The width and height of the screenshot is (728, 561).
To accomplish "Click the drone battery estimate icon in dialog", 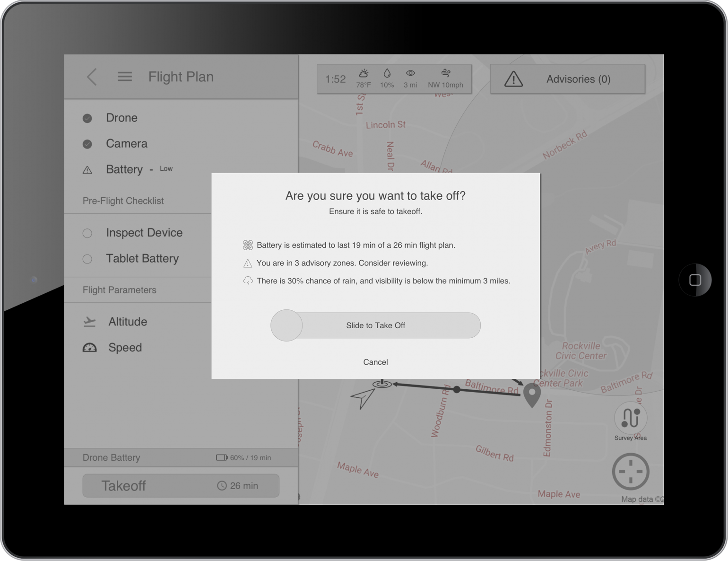I will point(248,245).
